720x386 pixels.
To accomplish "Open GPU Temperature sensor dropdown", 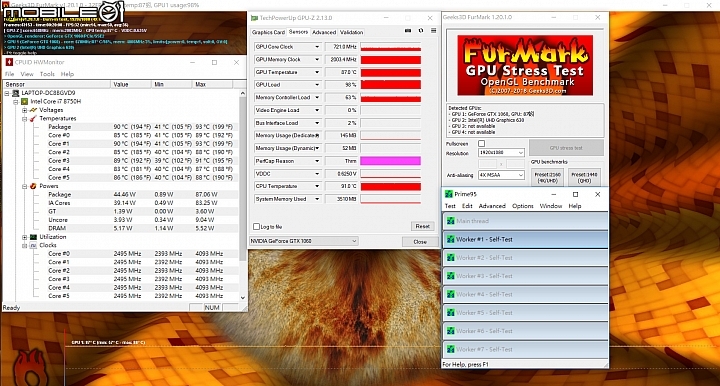I will click(317, 72).
